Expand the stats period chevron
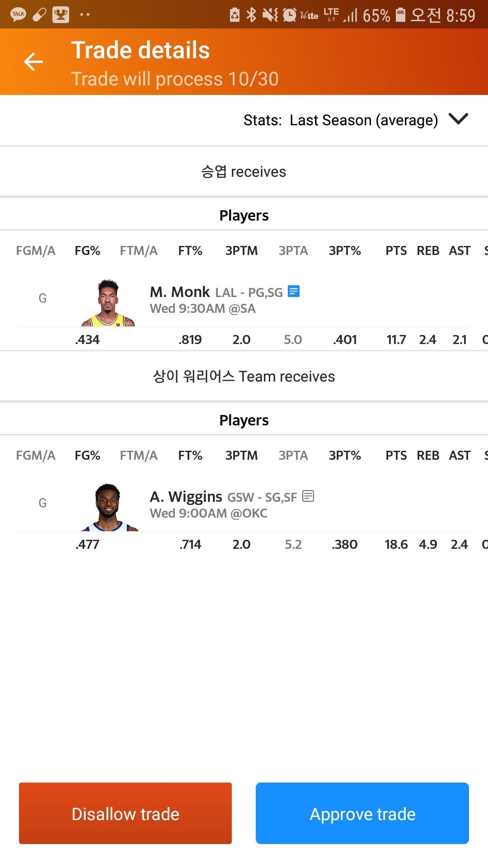Screen dimensions: 488x868 (x=458, y=119)
